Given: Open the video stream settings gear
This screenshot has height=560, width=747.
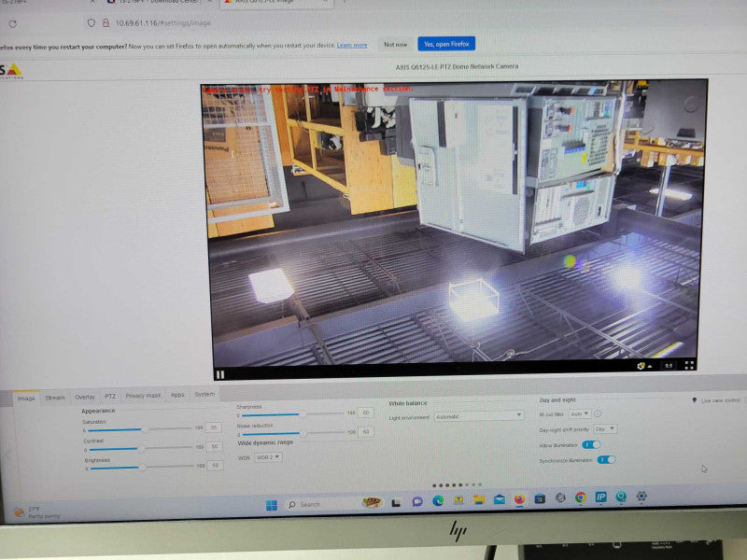Looking at the screenshot, I should [643, 366].
